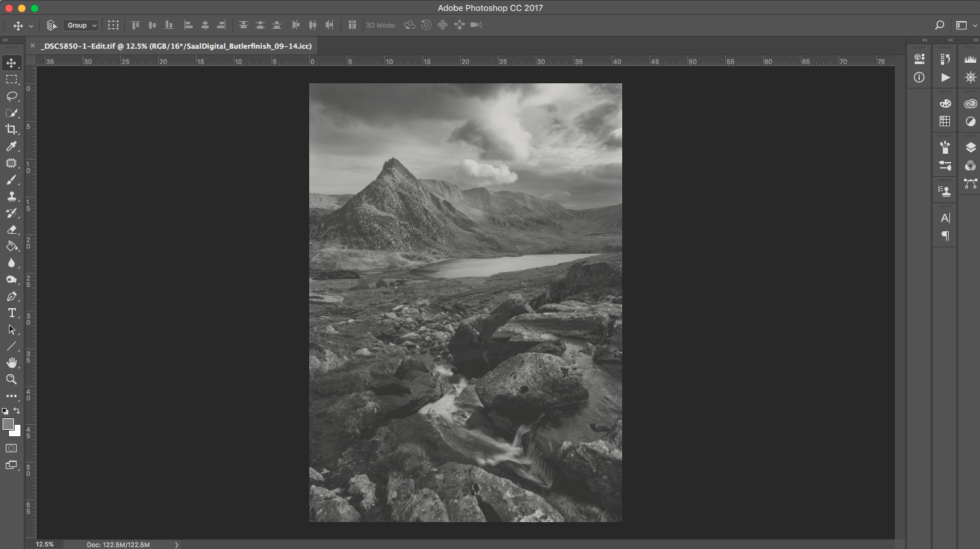This screenshot has width=980, height=549.
Task: Select the Hand tool
Action: pyautogui.click(x=12, y=363)
